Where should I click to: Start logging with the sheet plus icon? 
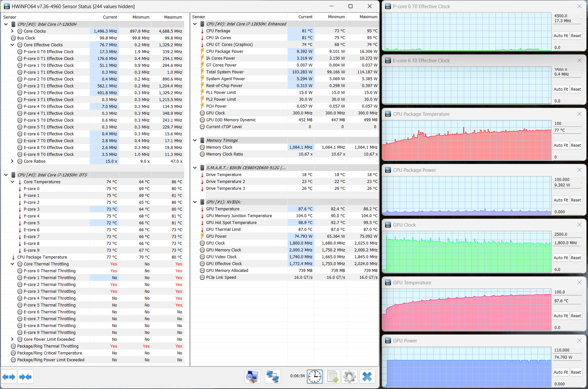(x=332, y=377)
